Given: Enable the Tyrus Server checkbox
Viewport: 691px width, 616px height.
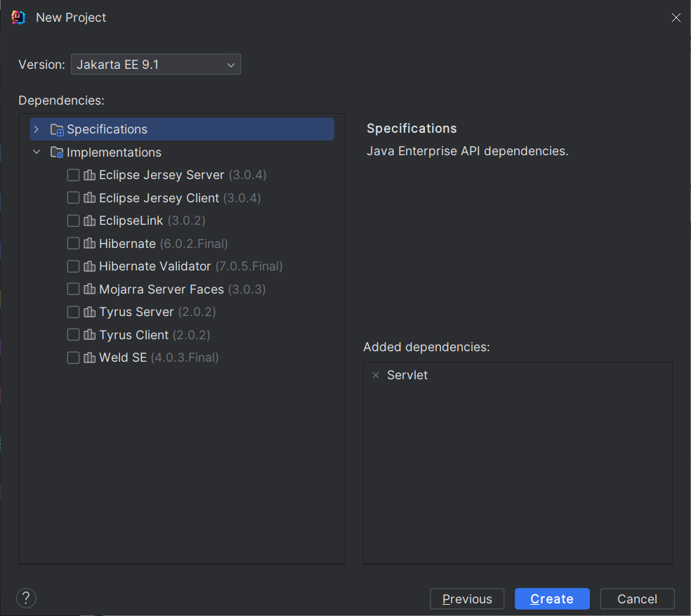Looking at the screenshot, I should tap(73, 312).
